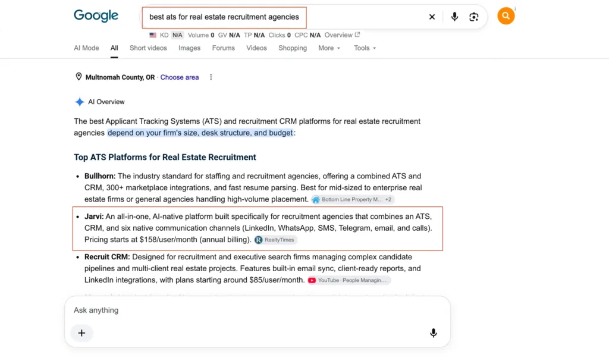Expand the More dropdown

[x=329, y=48]
